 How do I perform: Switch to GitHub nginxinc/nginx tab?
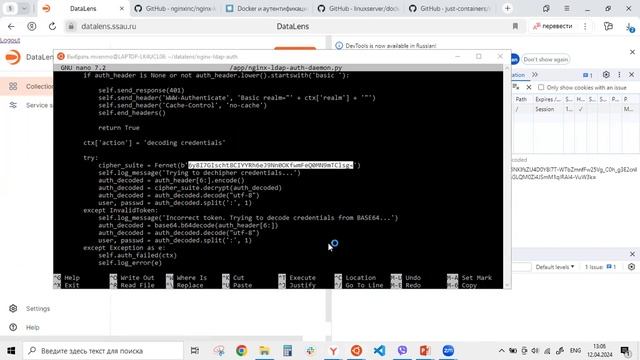(176, 8)
